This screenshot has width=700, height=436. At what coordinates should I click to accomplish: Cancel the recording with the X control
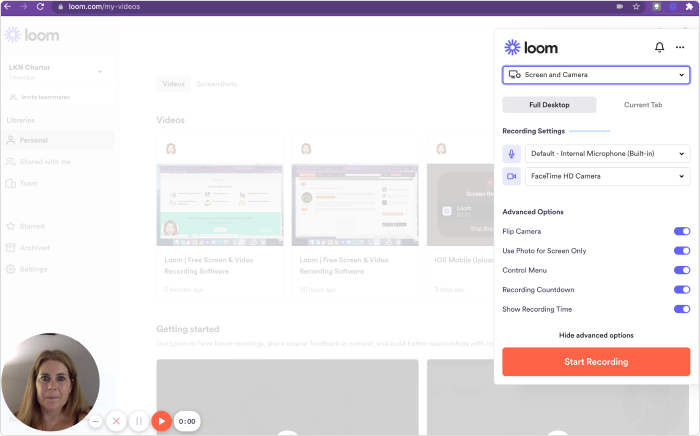pyautogui.click(x=116, y=421)
